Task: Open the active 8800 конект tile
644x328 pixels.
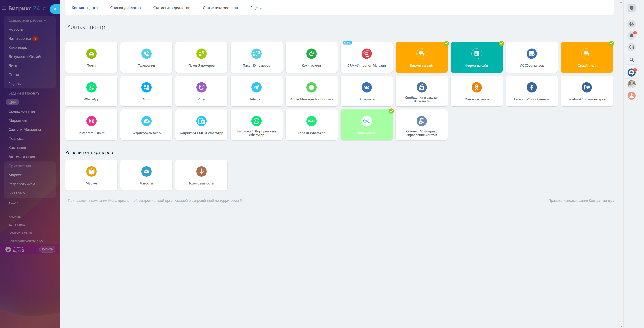Action: [x=366, y=125]
